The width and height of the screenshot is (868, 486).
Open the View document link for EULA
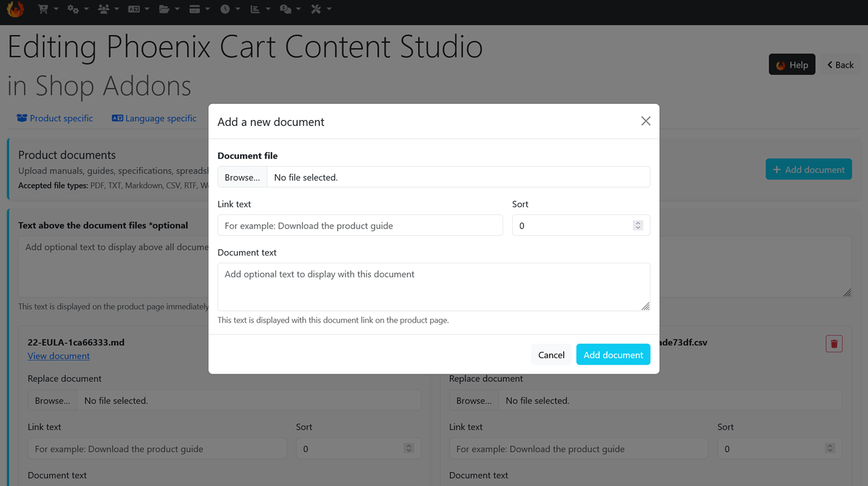[59, 356]
